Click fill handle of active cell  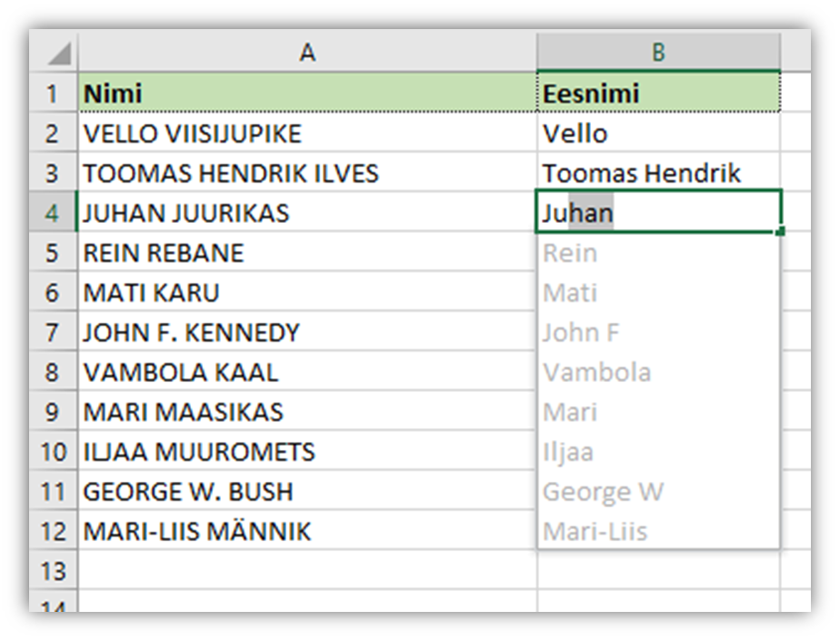(780, 232)
